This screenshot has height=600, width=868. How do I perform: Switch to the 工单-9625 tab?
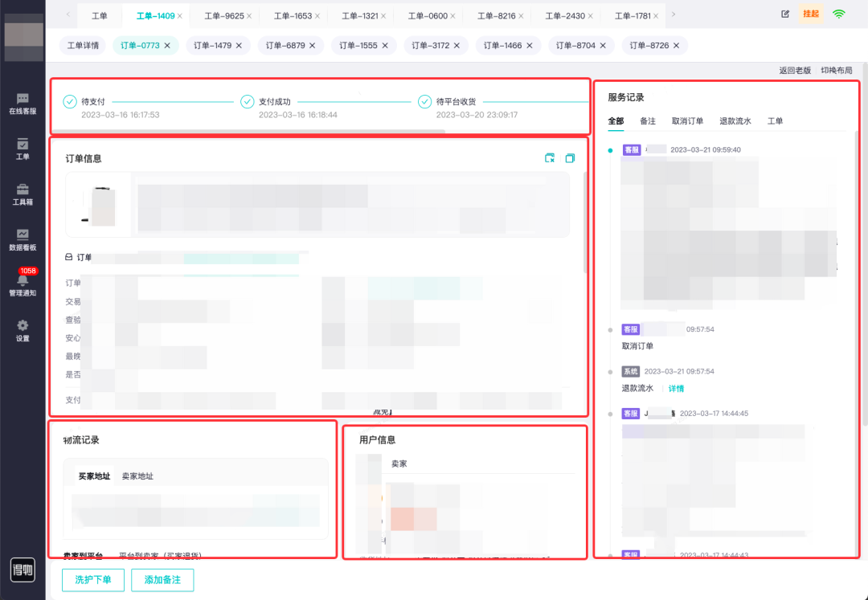(x=224, y=16)
